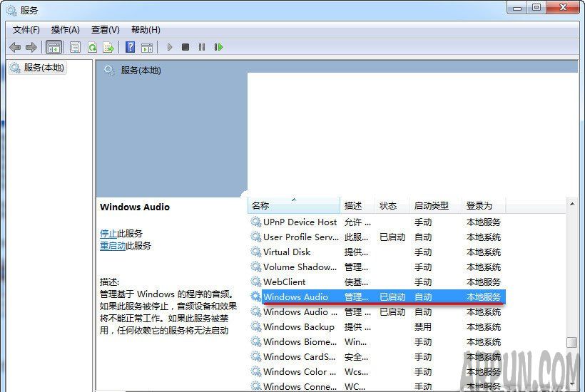Image resolution: width=585 pixels, height=392 pixels.
Task: Click the 重启动 link to restart service
Action: click(113, 245)
